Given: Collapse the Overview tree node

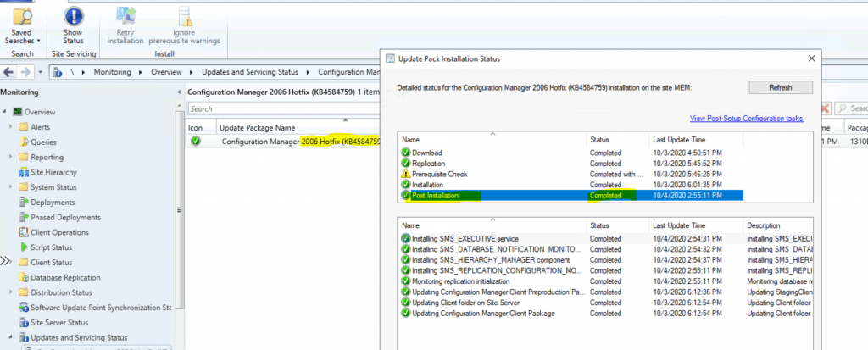Looking at the screenshot, I should click(5, 112).
